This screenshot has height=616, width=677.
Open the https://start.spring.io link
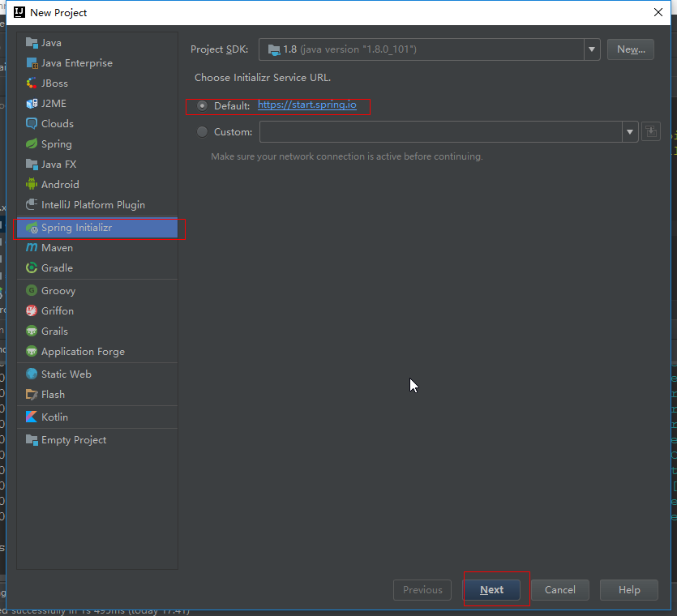coord(307,105)
